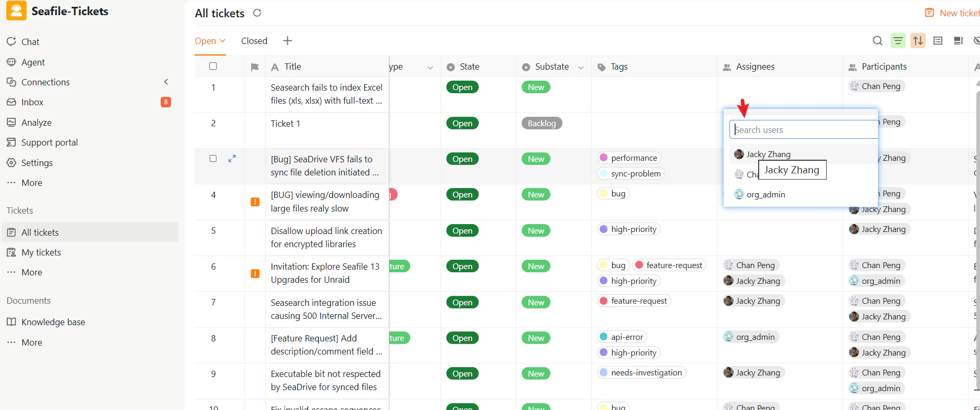Image resolution: width=980 pixels, height=410 pixels.
Task: Select All tickets in sidebar
Action: (x=90, y=232)
